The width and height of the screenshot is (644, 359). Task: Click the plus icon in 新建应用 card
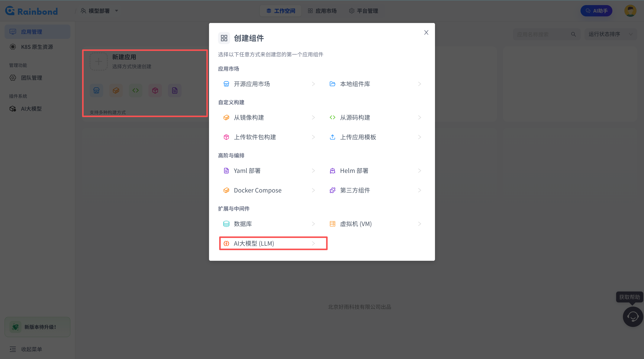[x=98, y=61]
